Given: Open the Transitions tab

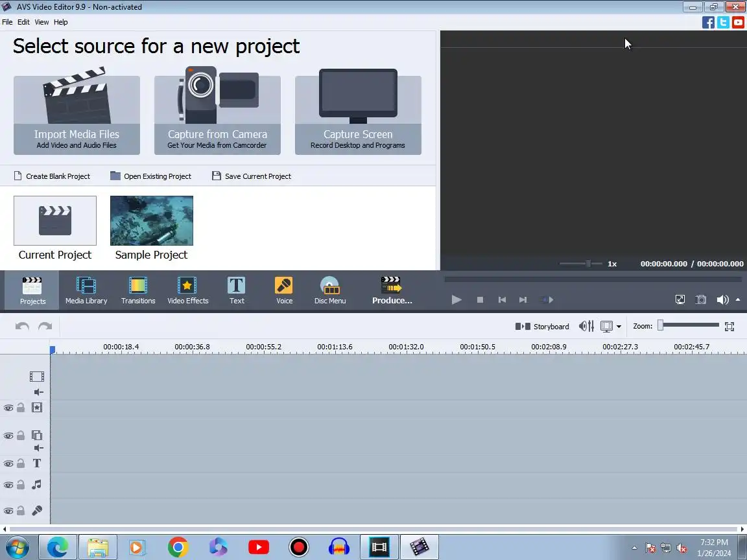Looking at the screenshot, I should 138,290.
